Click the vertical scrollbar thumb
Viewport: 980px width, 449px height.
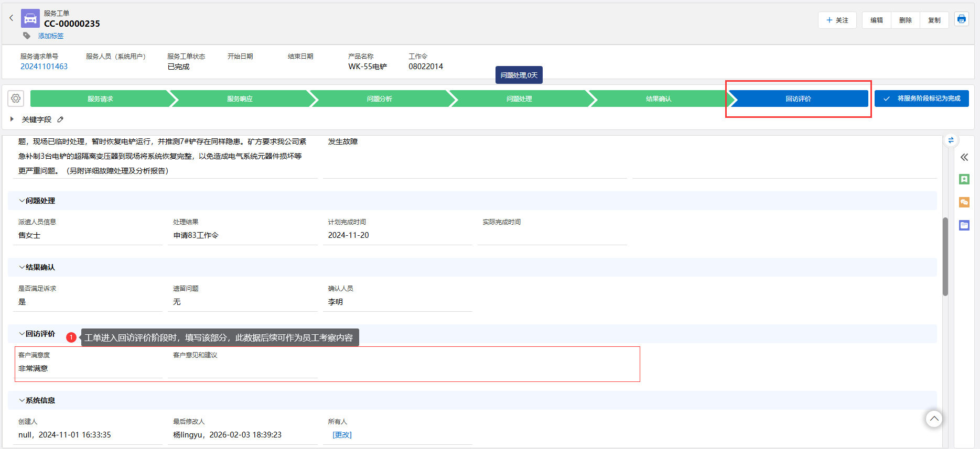945,257
